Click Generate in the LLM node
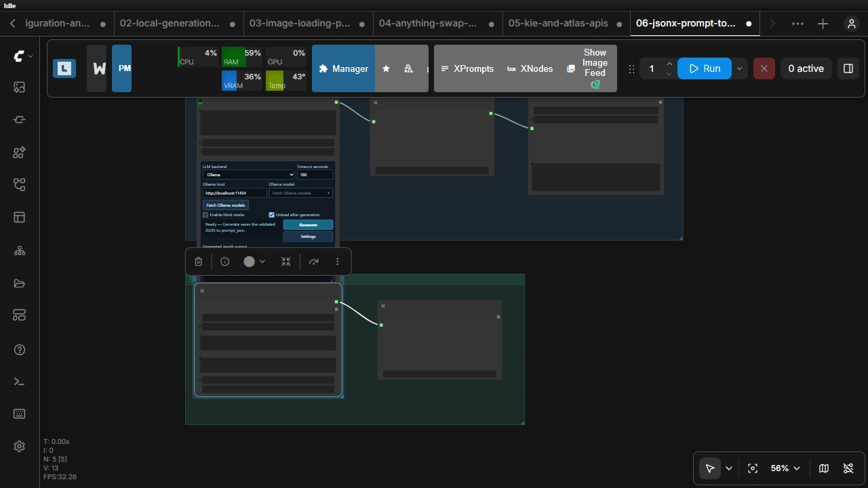Viewport: 868px width, 488px height. click(308, 224)
